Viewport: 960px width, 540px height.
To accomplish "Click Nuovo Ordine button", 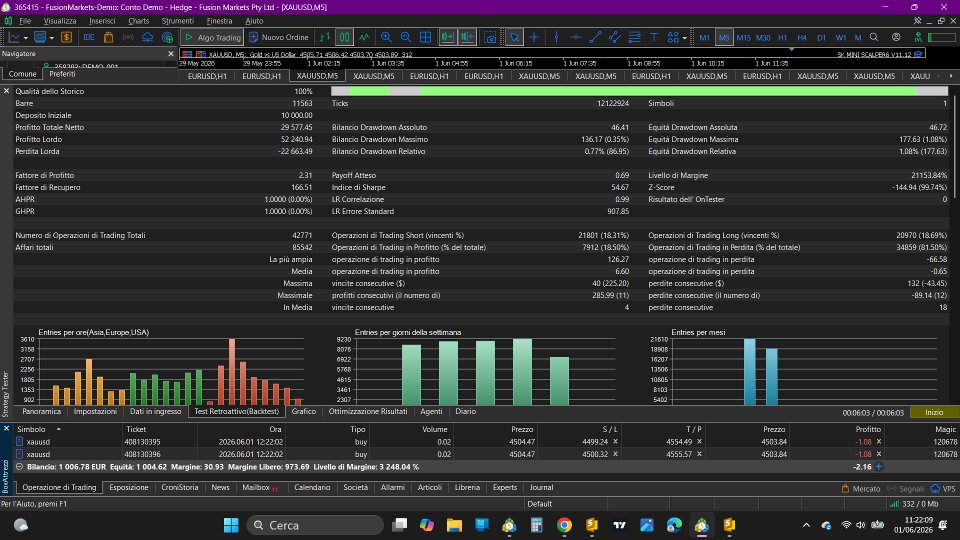I will click(279, 37).
